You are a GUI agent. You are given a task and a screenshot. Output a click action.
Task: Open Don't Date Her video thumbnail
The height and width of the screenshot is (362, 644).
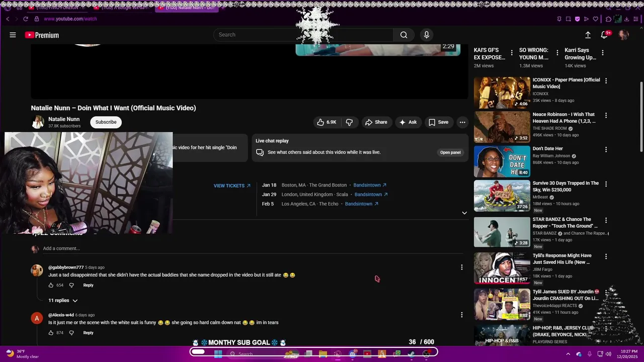tap(502, 161)
